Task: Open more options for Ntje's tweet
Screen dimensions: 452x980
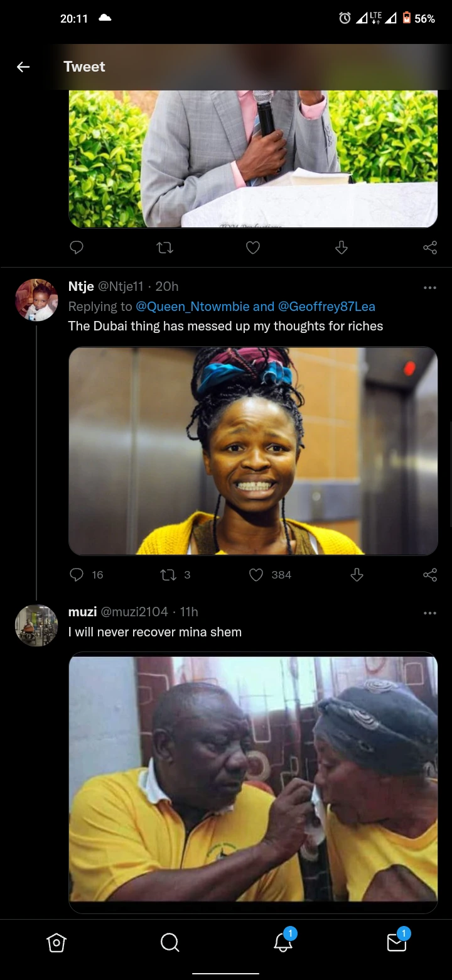Action: click(430, 288)
